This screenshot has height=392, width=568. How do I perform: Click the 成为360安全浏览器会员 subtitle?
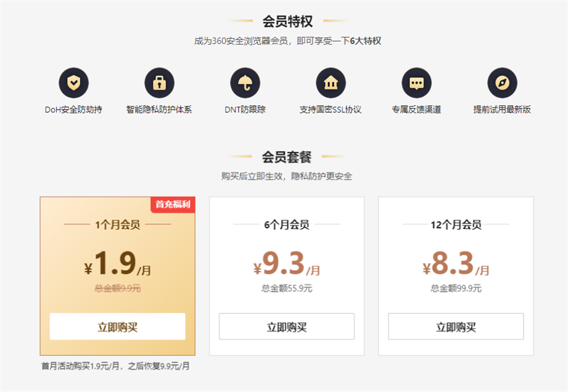coord(287,41)
